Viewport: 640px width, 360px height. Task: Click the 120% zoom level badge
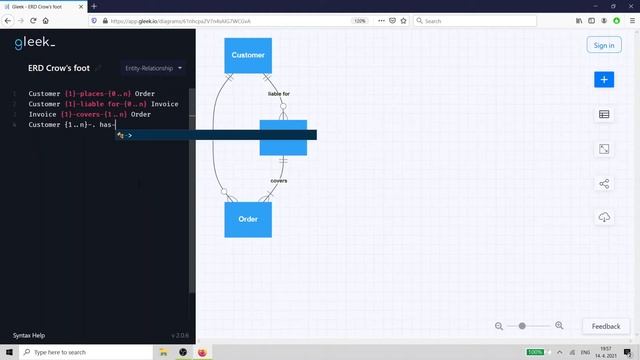(360, 21)
